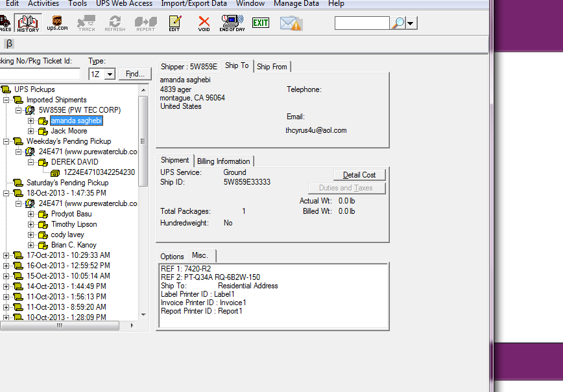Collapse the Weekday's Pending Pickup node

point(6,142)
